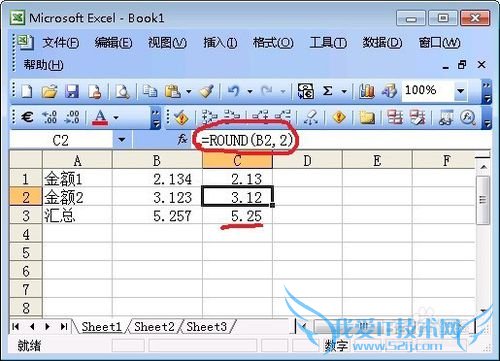Increase decimal places
Screen dimensions: 500x361
[49, 117]
